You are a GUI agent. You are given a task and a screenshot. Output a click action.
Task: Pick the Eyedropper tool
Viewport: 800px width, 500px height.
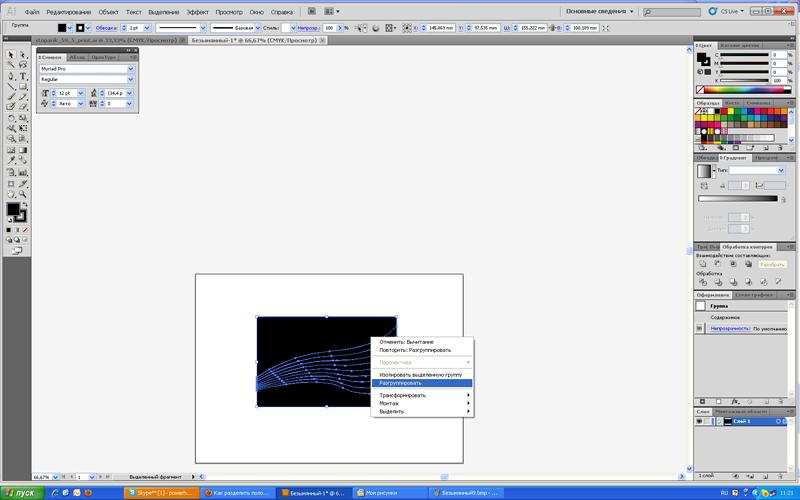tap(11, 161)
